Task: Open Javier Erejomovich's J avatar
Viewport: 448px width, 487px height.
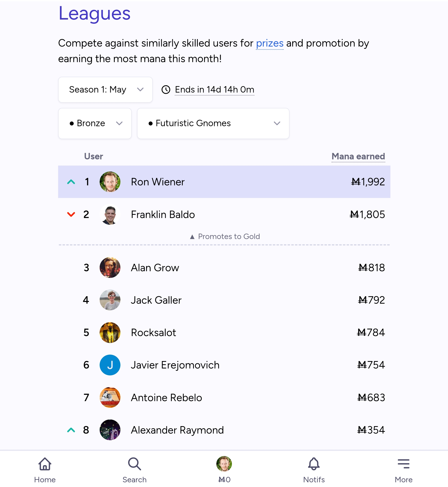Action: [x=110, y=365]
